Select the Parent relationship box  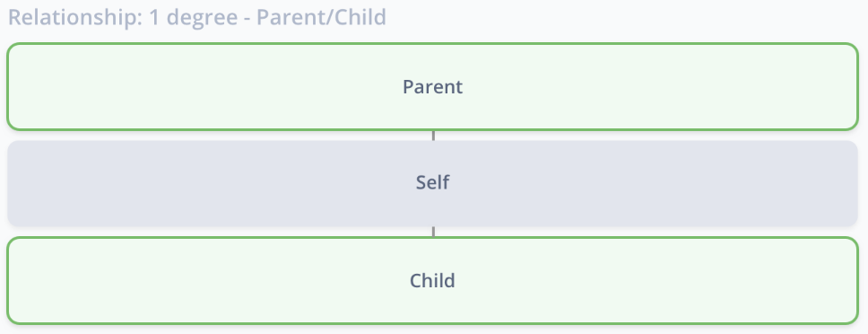point(432,87)
